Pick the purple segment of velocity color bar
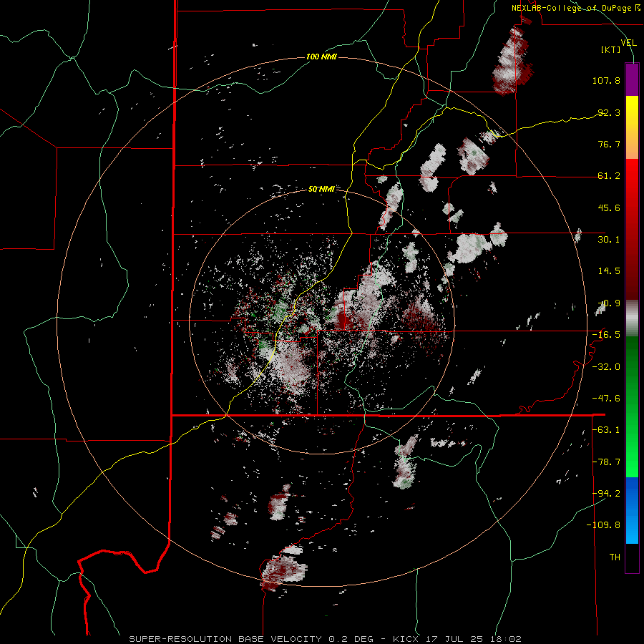The width and height of the screenshot is (644, 644). click(632, 79)
